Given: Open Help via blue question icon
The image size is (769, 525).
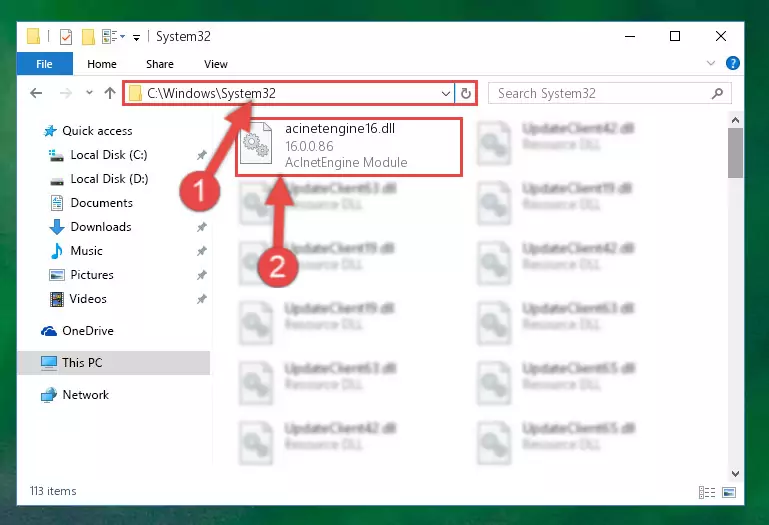Looking at the screenshot, I should [733, 63].
